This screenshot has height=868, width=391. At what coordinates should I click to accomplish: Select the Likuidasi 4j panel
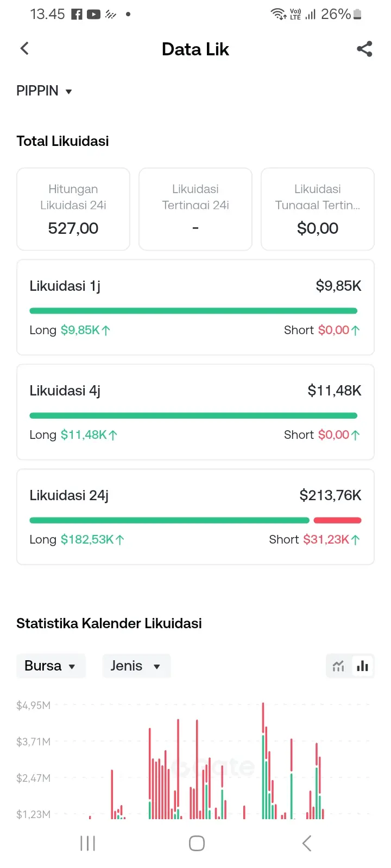tap(195, 412)
